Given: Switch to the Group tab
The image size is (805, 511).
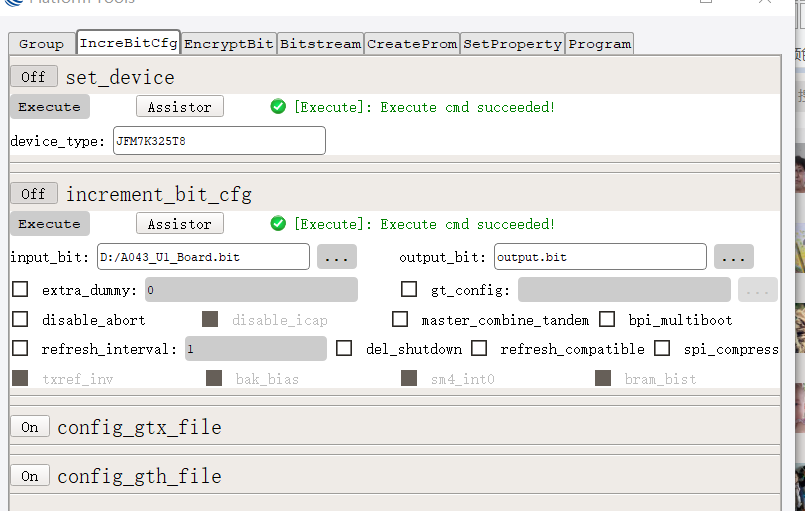Looking at the screenshot, I should (x=42, y=44).
